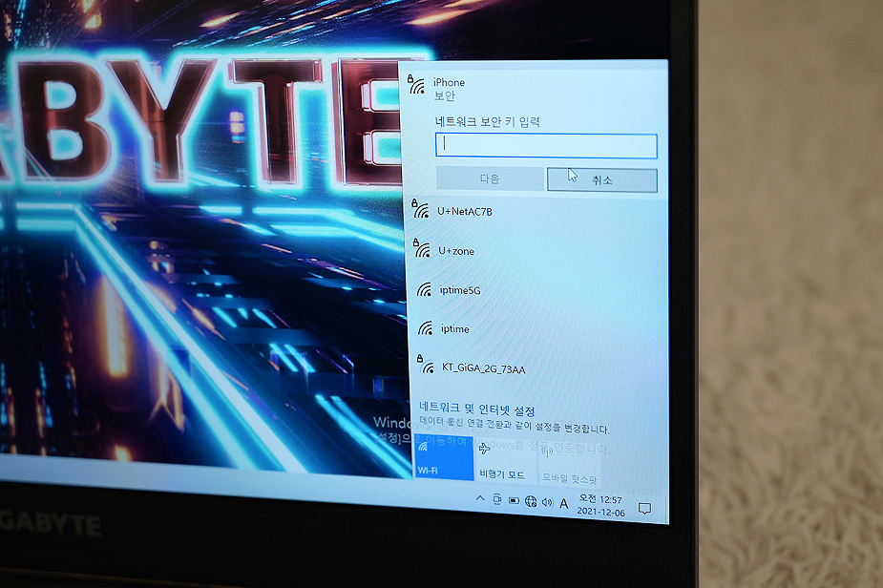Open the 네트워크 및 인터넷 설정 link
The height and width of the screenshot is (588, 883).
click(x=477, y=409)
